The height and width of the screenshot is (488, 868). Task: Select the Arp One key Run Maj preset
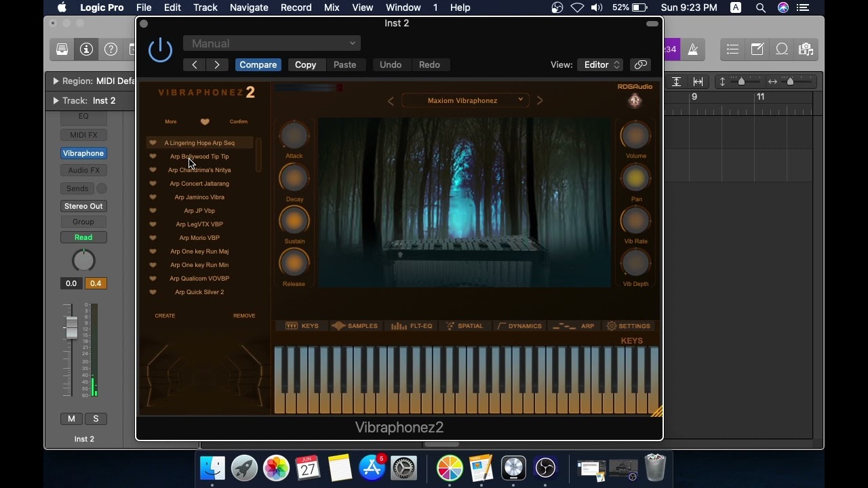(199, 251)
